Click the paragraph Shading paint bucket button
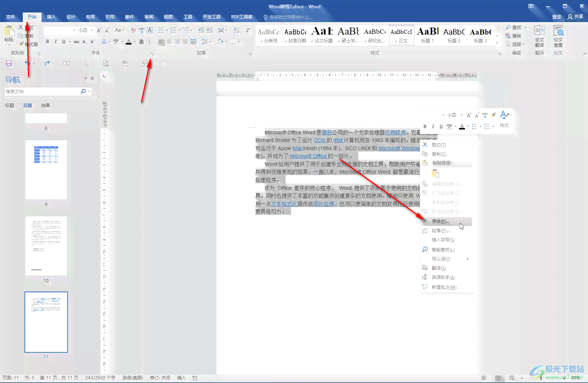The height and width of the screenshot is (383, 588). click(220, 42)
